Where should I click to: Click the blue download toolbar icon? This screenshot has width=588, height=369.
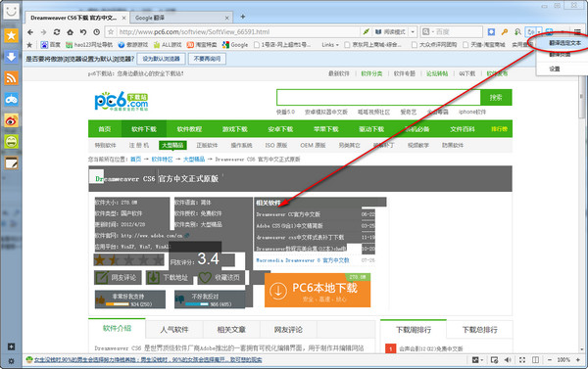tap(491, 32)
